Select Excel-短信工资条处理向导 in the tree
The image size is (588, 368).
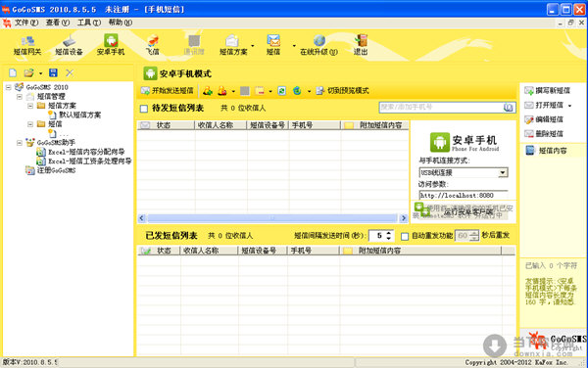click(x=90, y=161)
